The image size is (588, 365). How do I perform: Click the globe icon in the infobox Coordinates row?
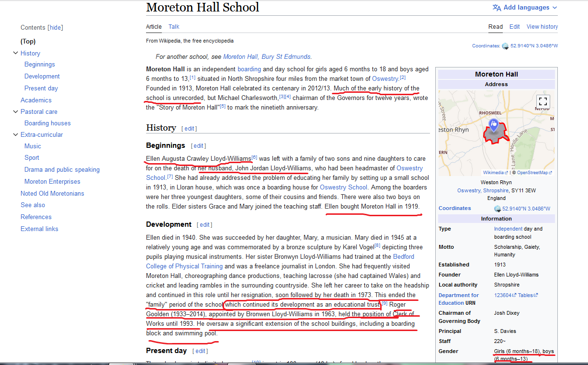pyautogui.click(x=498, y=209)
